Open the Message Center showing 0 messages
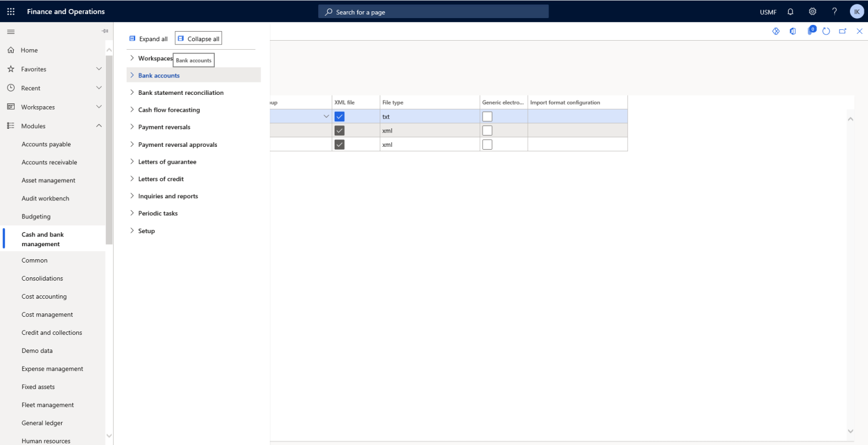 coord(809,31)
